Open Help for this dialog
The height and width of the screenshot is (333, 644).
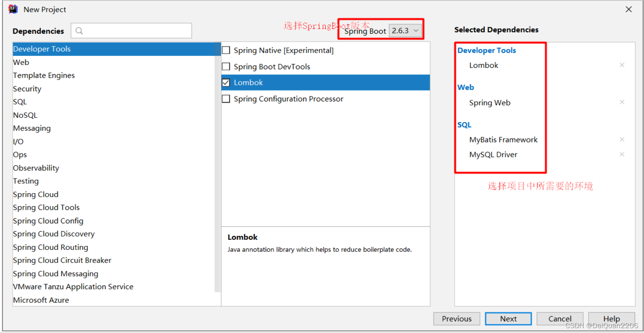(x=611, y=319)
